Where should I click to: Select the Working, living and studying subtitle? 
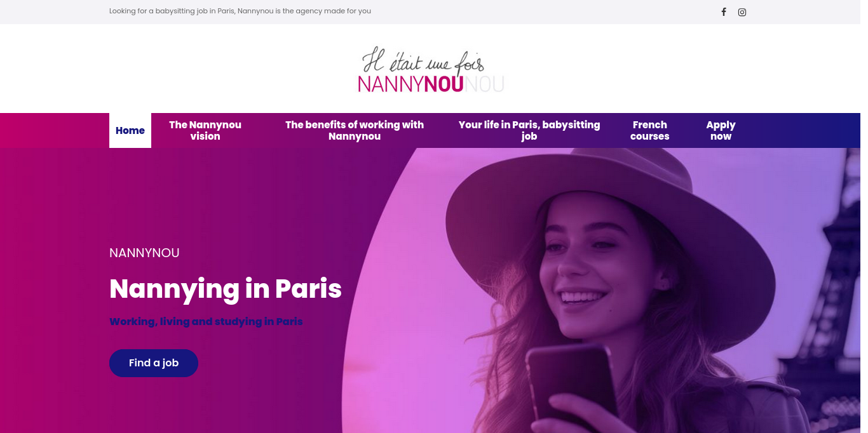tap(206, 322)
